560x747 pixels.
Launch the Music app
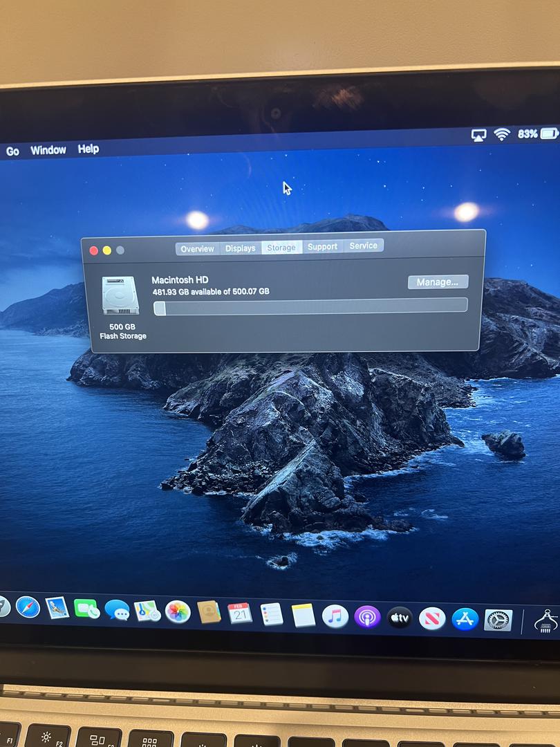pos(335,616)
